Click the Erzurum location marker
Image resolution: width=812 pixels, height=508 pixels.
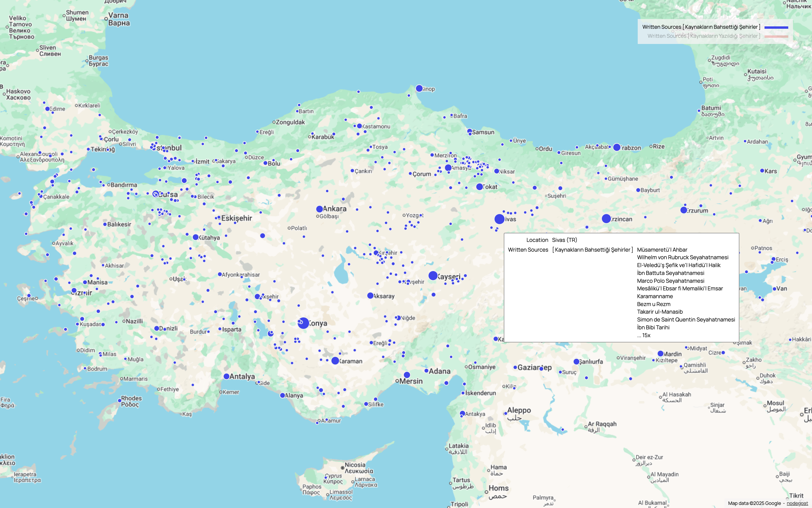click(x=684, y=210)
